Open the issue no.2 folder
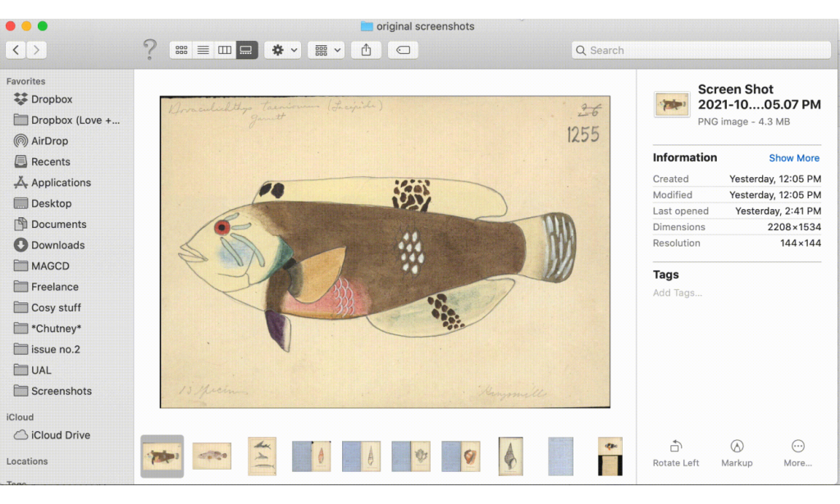Image resolution: width=840 pixels, height=504 pixels. point(47,349)
